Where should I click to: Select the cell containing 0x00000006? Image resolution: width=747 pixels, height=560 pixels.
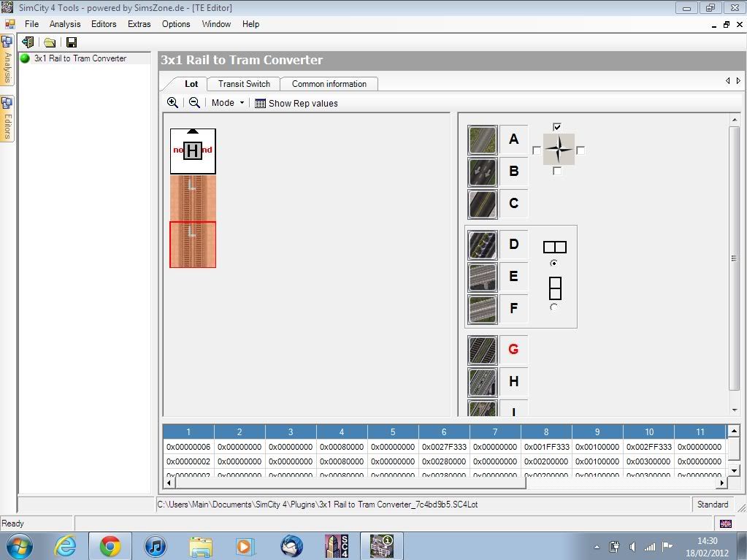[188, 447]
